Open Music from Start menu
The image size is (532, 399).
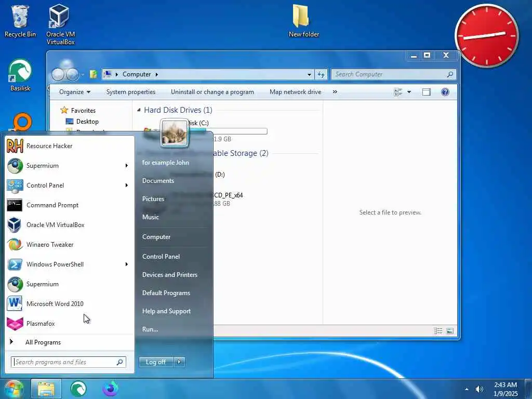pyautogui.click(x=151, y=217)
